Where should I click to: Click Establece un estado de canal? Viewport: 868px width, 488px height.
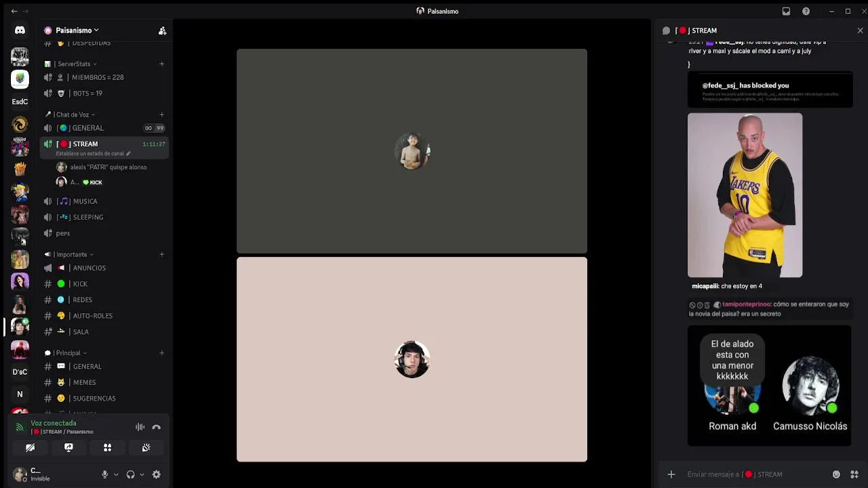pyautogui.click(x=90, y=154)
